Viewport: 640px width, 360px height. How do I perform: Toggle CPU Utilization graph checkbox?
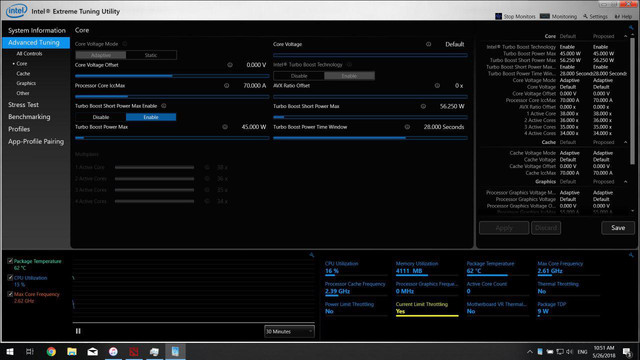[10, 278]
